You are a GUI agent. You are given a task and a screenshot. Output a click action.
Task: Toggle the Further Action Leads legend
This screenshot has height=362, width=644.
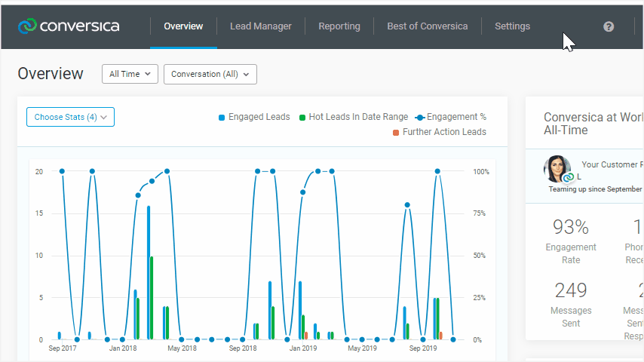pyautogui.click(x=440, y=132)
